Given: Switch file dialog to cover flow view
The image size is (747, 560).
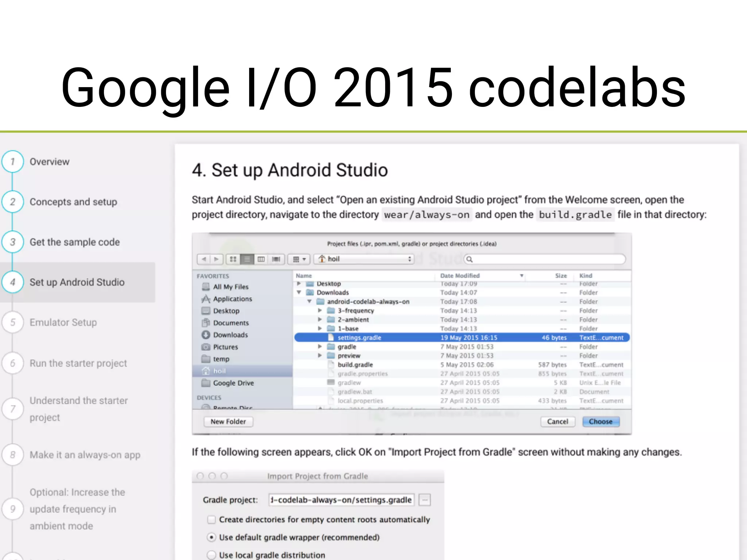Looking at the screenshot, I should tap(276, 259).
